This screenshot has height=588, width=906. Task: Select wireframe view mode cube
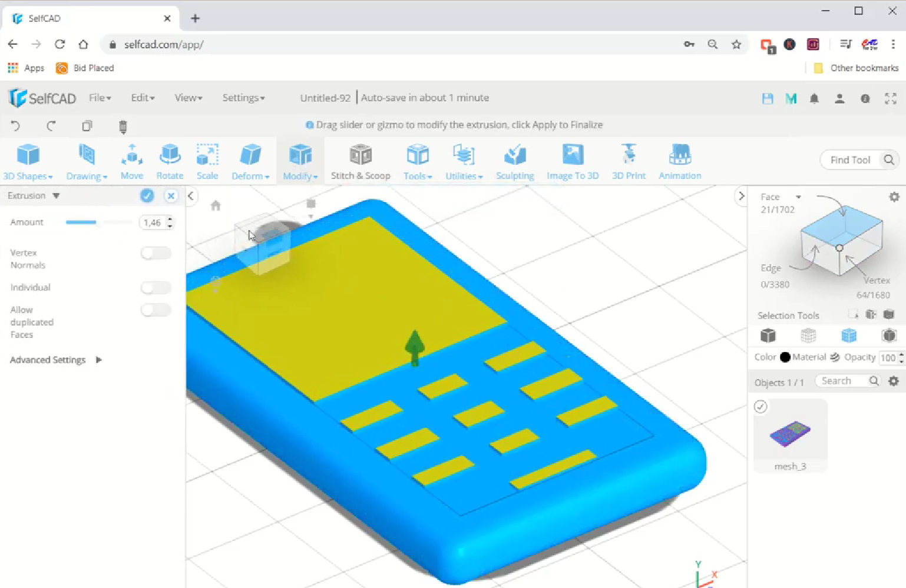pyautogui.click(x=808, y=335)
